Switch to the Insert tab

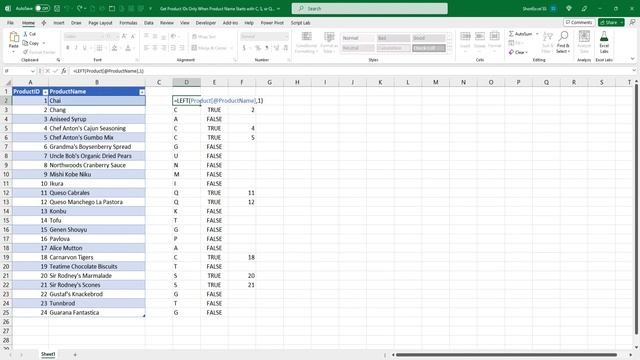[x=59, y=23]
